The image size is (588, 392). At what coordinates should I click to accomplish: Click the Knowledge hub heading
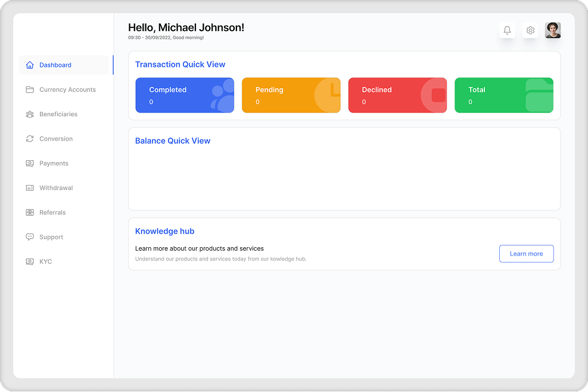tap(164, 231)
